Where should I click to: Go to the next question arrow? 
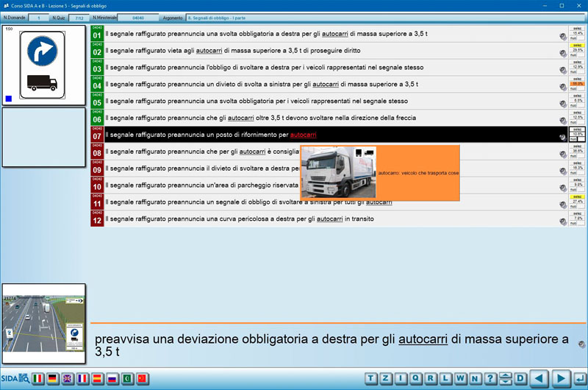coord(560,378)
